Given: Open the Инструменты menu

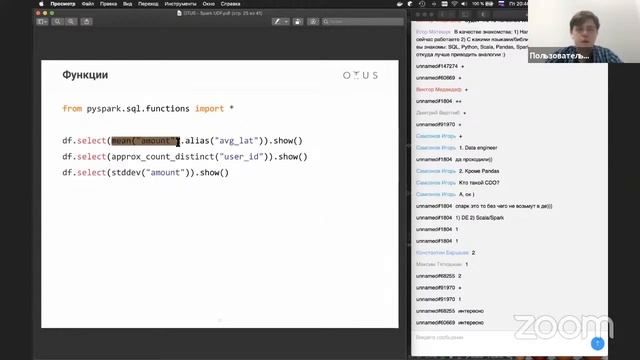Looking at the screenshot, I should point(180,4).
